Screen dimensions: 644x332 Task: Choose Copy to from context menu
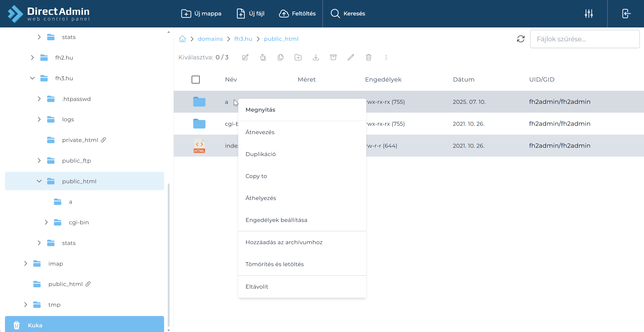coord(302,176)
